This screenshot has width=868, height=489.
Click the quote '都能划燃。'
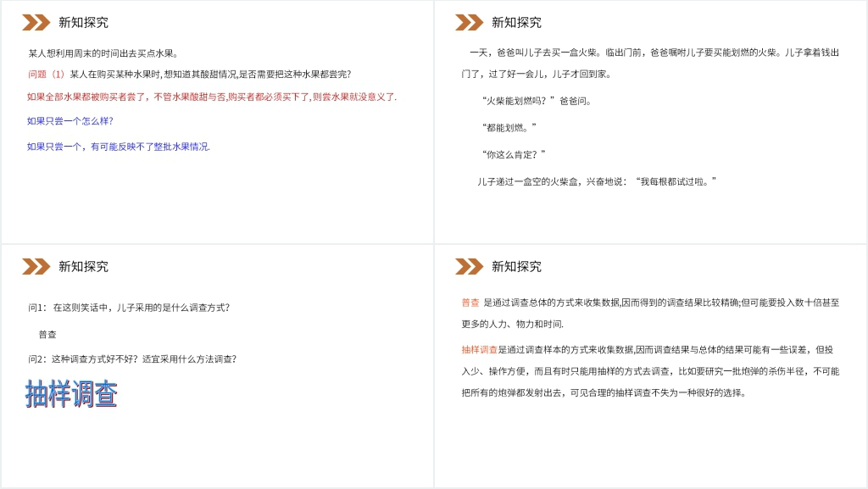509,128
